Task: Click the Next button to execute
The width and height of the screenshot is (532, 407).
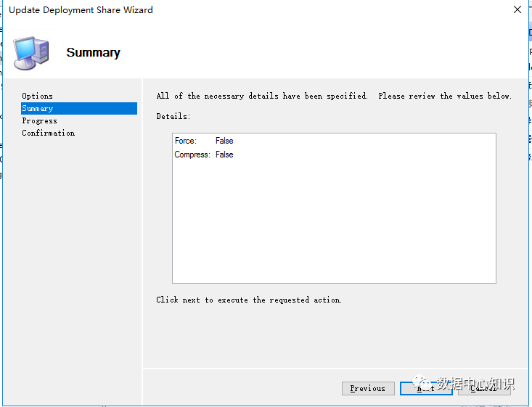Action: tap(426, 388)
